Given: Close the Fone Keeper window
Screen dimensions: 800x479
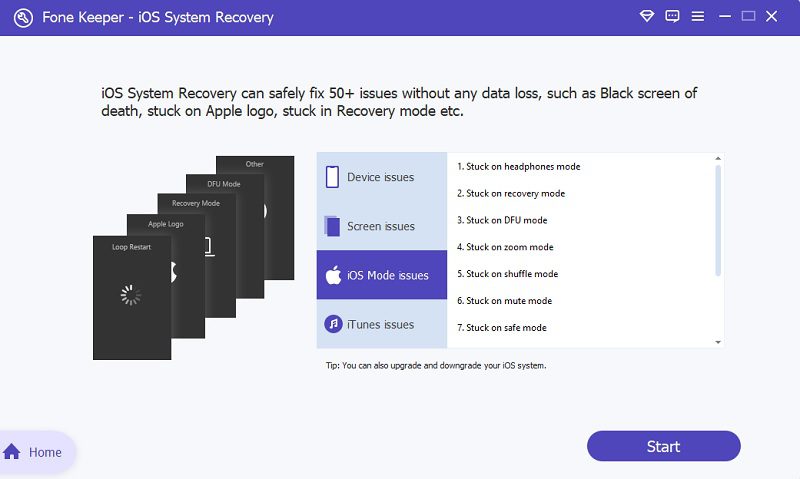Looking at the screenshot, I should [x=771, y=16].
